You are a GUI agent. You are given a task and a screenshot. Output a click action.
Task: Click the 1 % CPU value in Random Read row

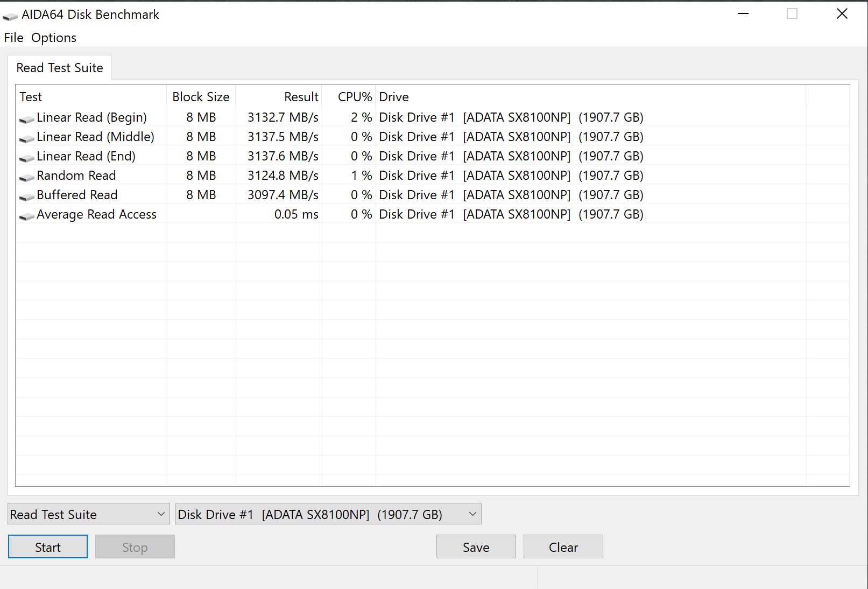pyautogui.click(x=362, y=176)
